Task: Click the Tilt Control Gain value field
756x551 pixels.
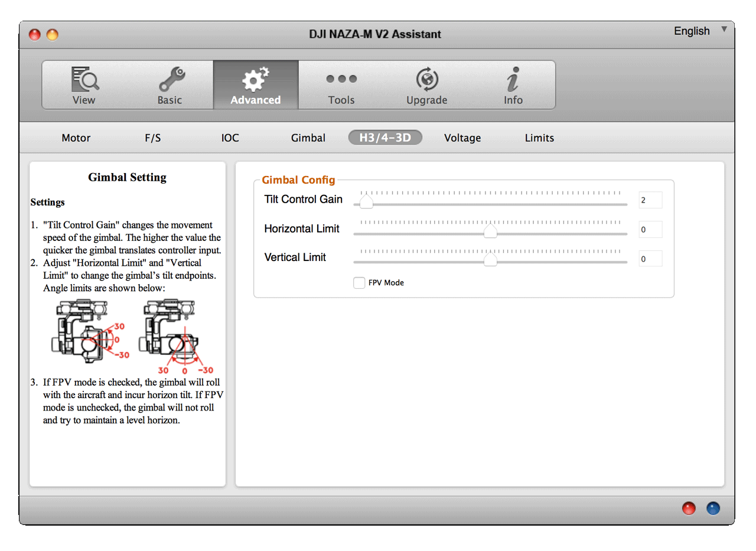Action: [650, 200]
